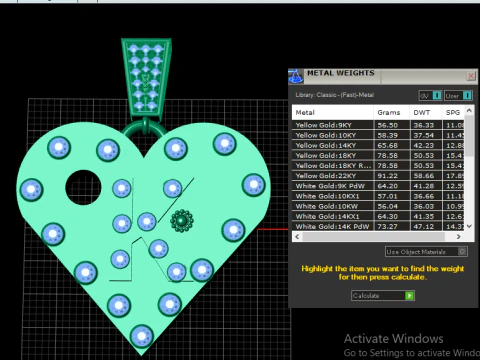Click the horizontal scrollbar thumb of metals list
This screenshot has width=480, height=360.
tap(373, 237)
